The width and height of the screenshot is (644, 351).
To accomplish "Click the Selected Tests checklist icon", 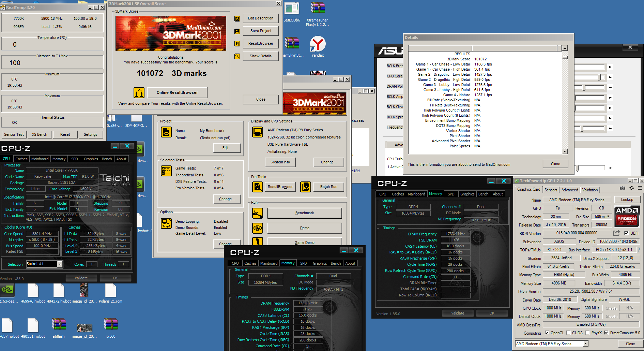I will tap(166, 171).
